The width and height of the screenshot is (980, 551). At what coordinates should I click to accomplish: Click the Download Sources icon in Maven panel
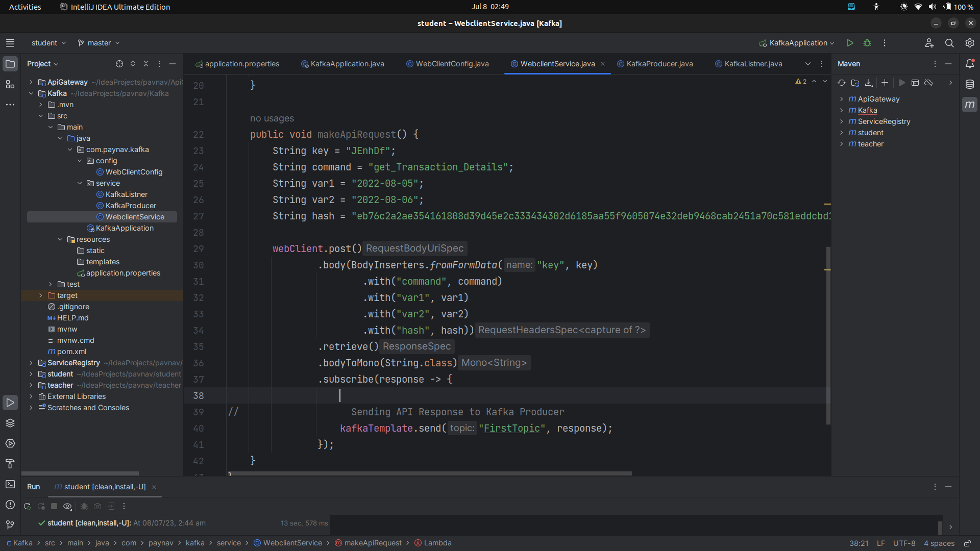868,83
